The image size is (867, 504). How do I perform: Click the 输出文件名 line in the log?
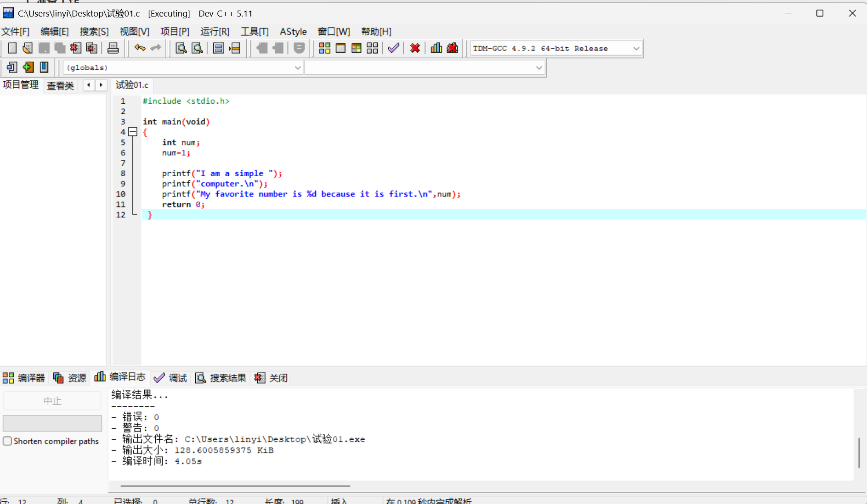238,439
